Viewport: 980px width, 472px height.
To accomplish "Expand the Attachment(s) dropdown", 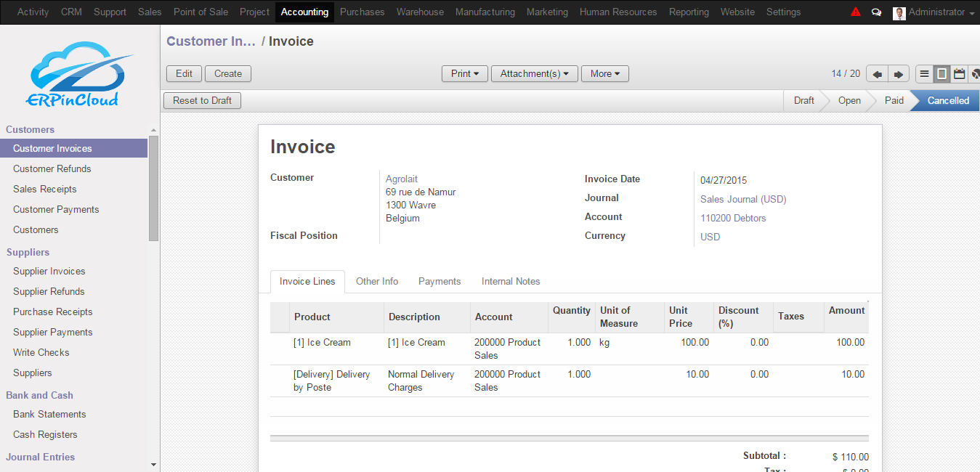I will tap(535, 74).
